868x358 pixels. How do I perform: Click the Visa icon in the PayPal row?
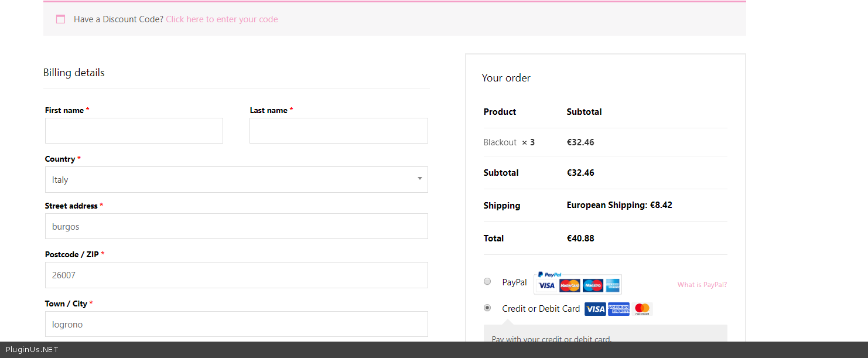pyautogui.click(x=546, y=285)
